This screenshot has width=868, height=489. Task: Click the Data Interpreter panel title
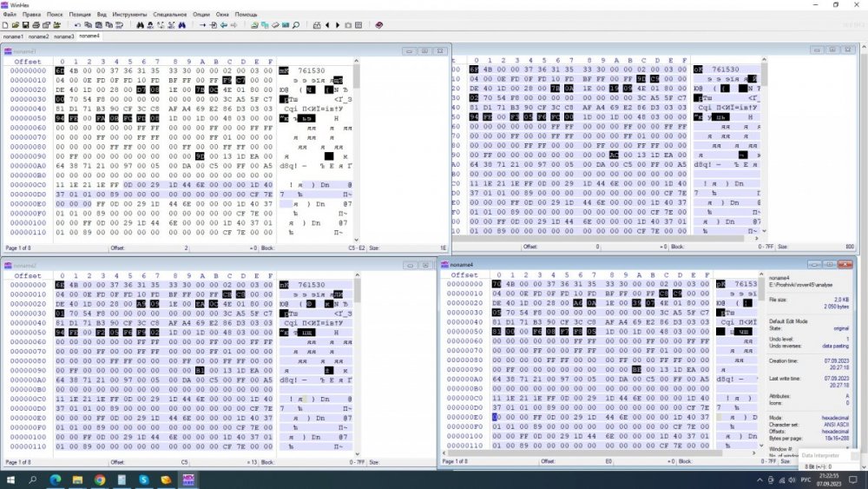[820, 456]
